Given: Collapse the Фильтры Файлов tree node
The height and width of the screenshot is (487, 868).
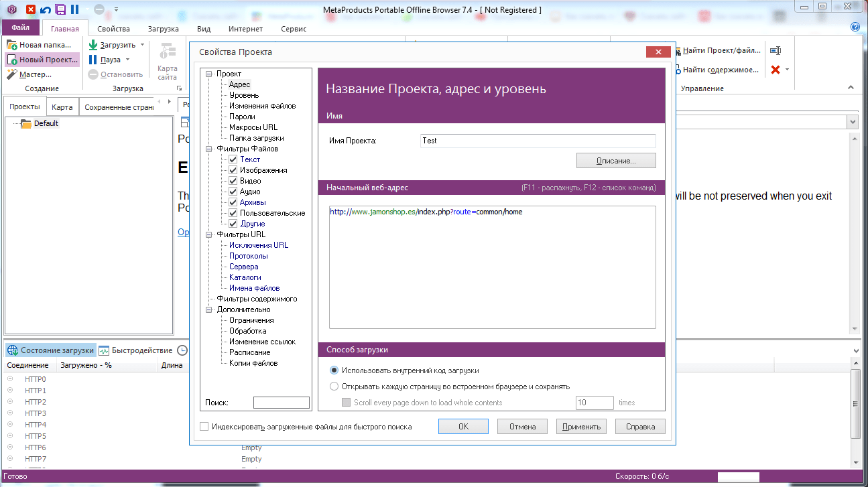Looking at the screenshot, I should click(209, 149).
